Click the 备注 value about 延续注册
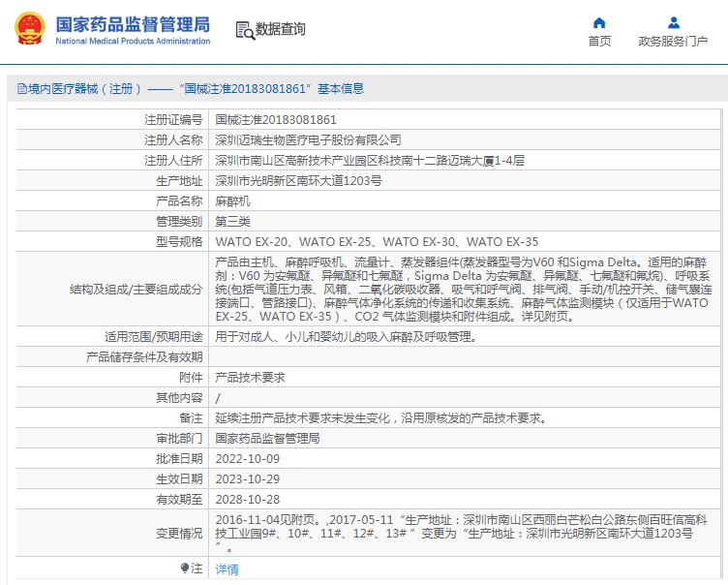 point(381,418)
